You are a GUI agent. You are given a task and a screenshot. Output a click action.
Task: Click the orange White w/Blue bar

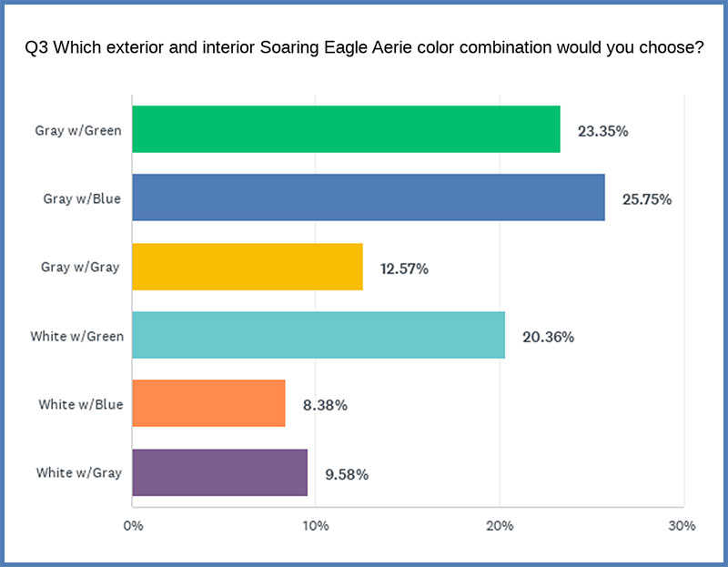[208, 403]
